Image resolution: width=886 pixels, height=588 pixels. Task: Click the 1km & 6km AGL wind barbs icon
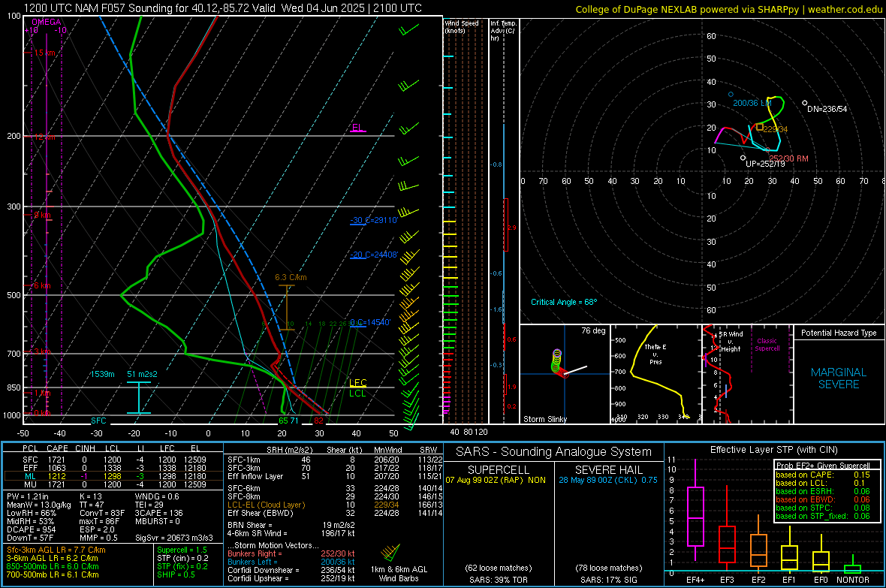point(391,552)
